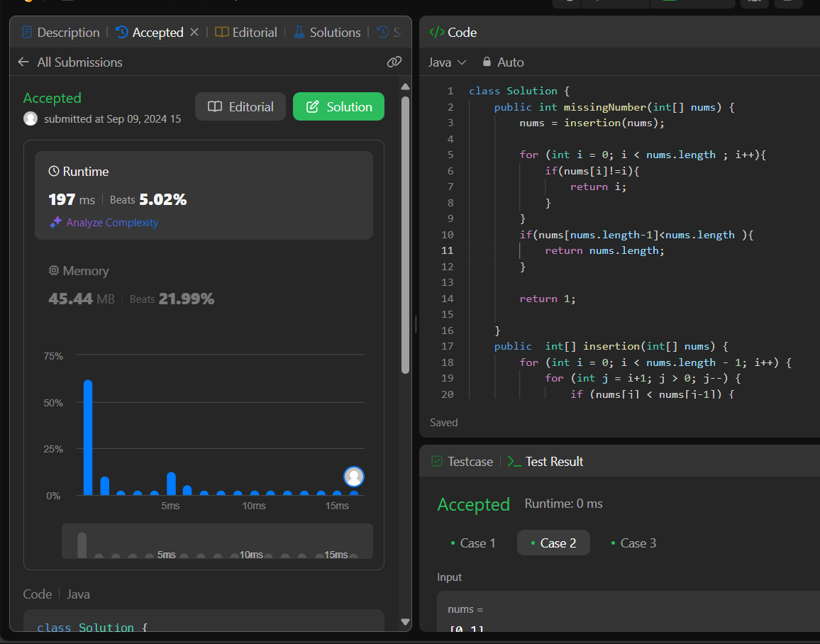The height and width of the screenshot is (644, 820).
Task: Click the 'Saved' status text
Action: pos(443,423)
